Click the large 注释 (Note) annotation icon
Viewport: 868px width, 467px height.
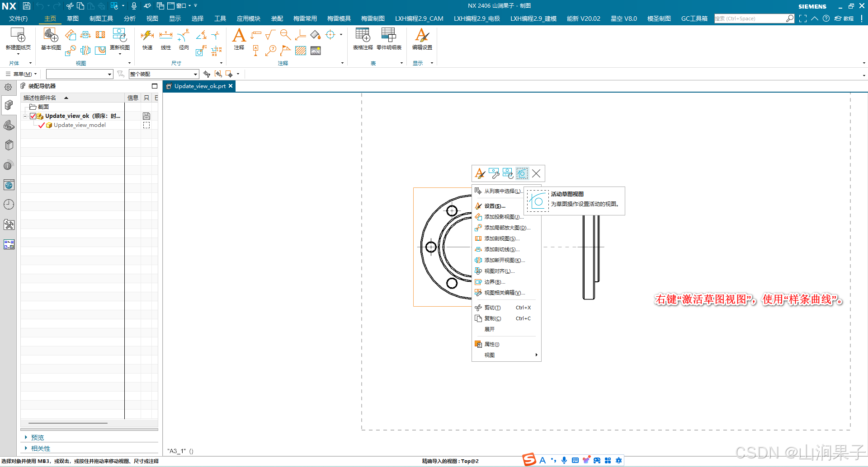pos(239,35)
